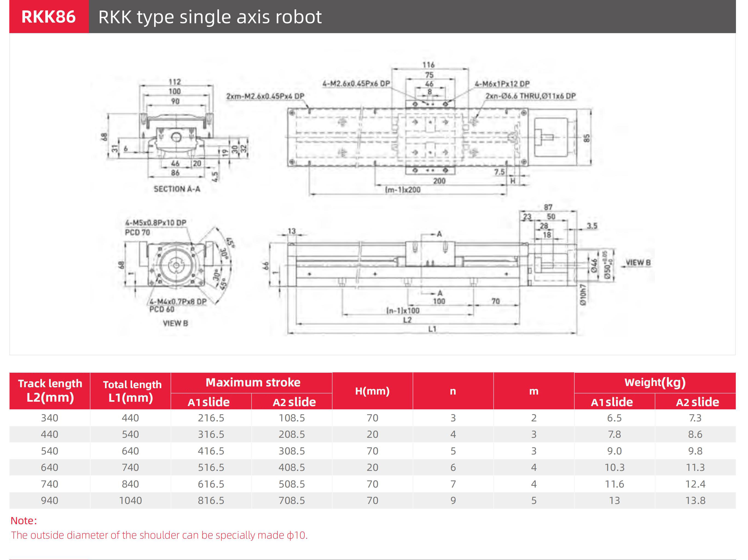The image size is (748, 560).
Task: Click the 'Maximum stroke' header cell
Action: (x=253, y=382)
